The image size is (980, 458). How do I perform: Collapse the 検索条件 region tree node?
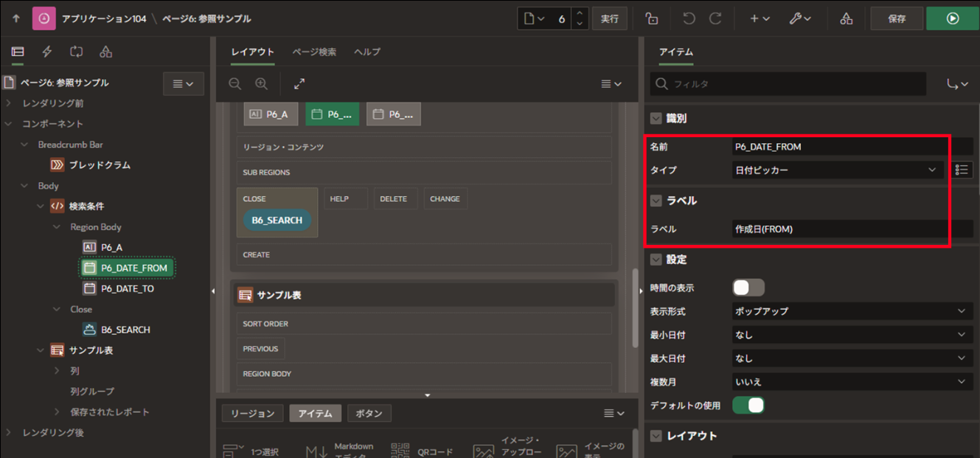pyautogui.click(x=41, y=207)
